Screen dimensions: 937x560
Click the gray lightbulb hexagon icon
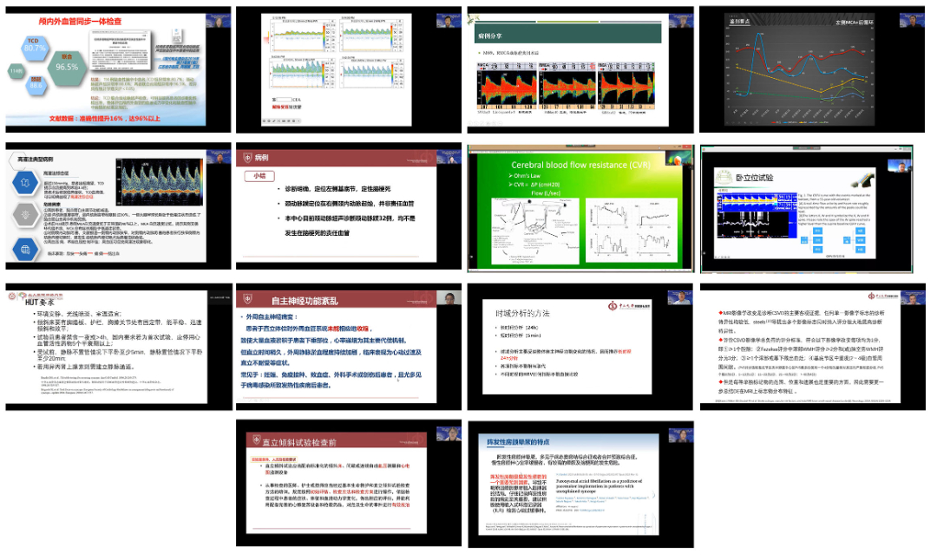click(25, 216)
